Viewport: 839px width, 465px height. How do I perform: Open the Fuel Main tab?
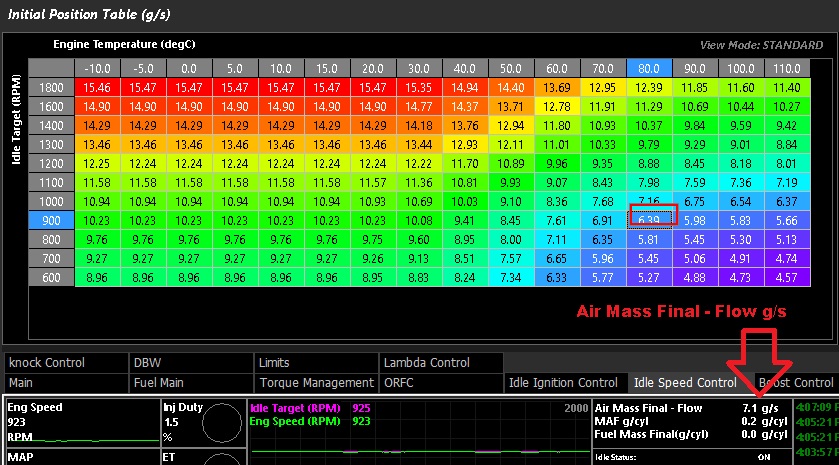[191, 383]
